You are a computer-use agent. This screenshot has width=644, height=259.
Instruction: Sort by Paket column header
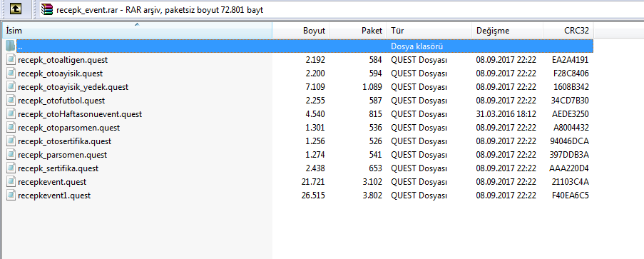[x=358, y=31]
